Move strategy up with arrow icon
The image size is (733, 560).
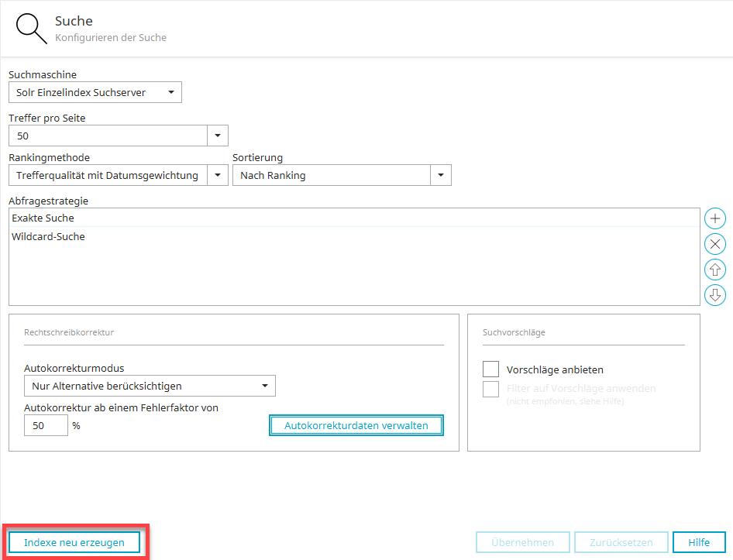[714, 270]
